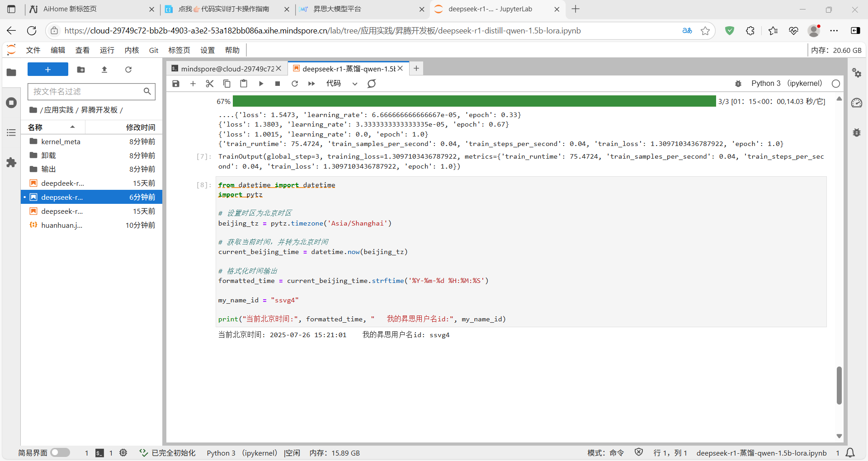Click the blue new launcher plus button
The height and width of the screenshot is (461, 868).
pos(48,70)
